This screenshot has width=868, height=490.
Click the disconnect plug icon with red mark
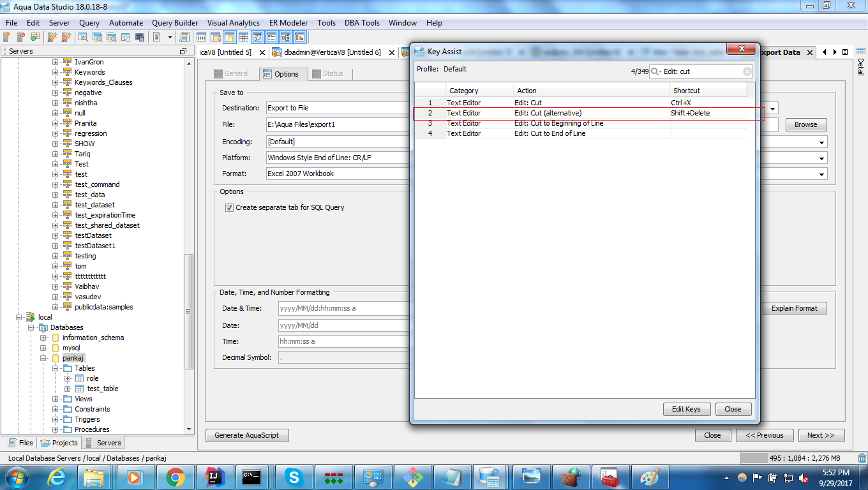[x=66, y=37]
